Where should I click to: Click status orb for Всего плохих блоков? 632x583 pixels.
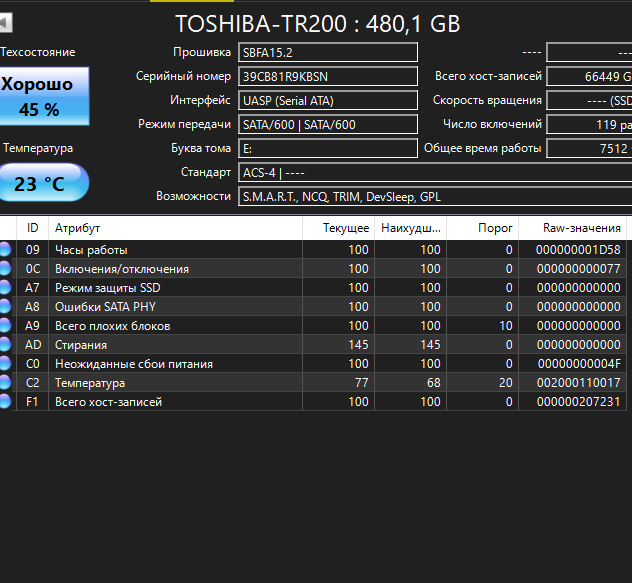[5, 325]
